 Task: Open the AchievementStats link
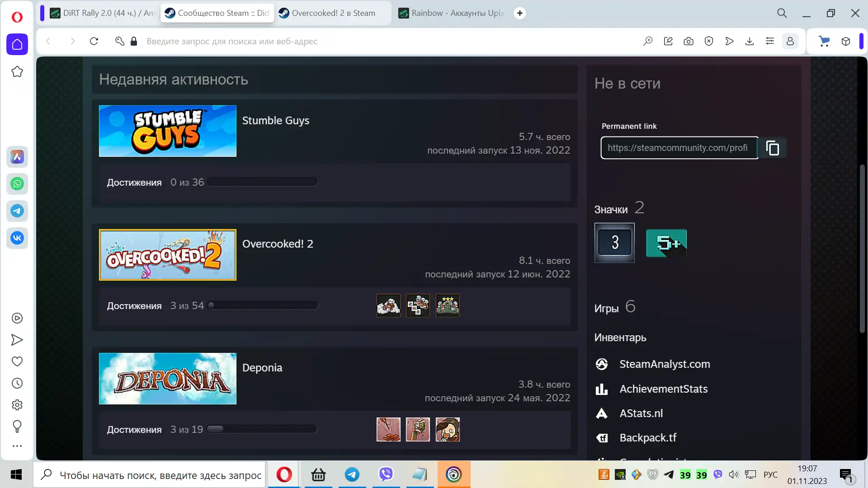pyautogui.click(x=663, y=389)
